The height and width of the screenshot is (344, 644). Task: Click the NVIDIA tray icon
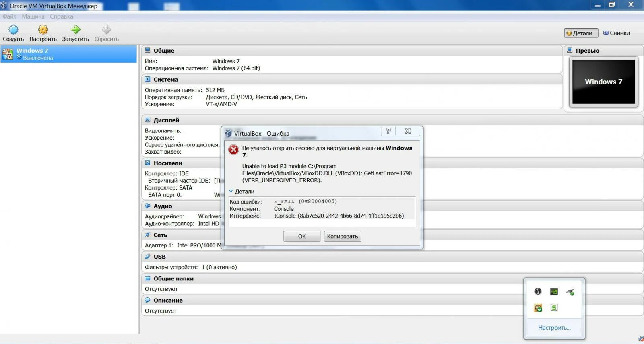point(554,291)
